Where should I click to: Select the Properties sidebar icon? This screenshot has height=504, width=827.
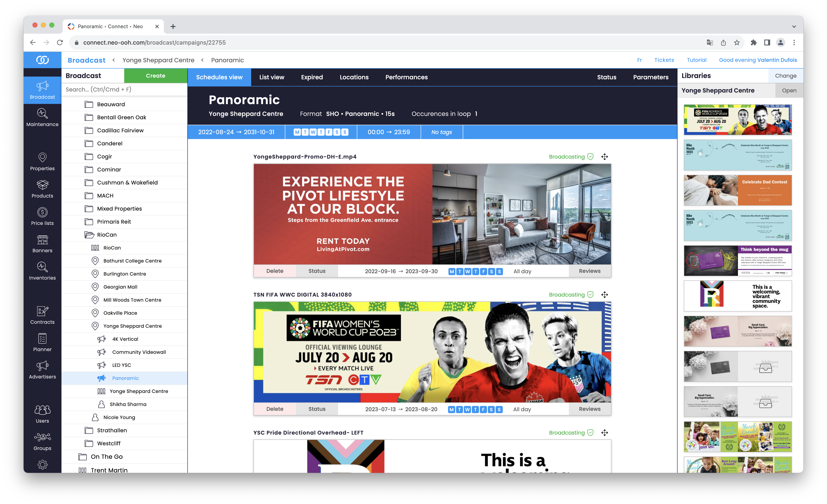[42, 162]
